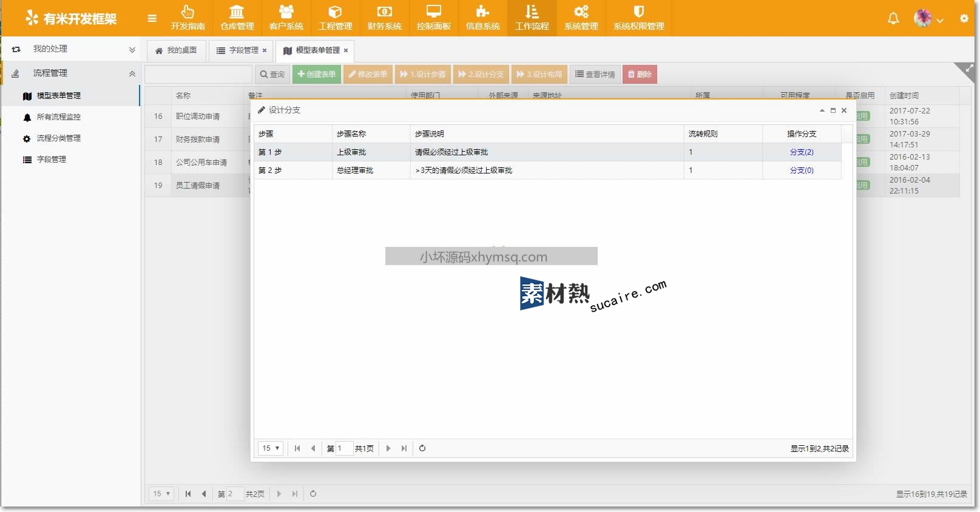Screen dimensions: 980x512
Task: Click the red 删除 button
Action: (640, 74)
